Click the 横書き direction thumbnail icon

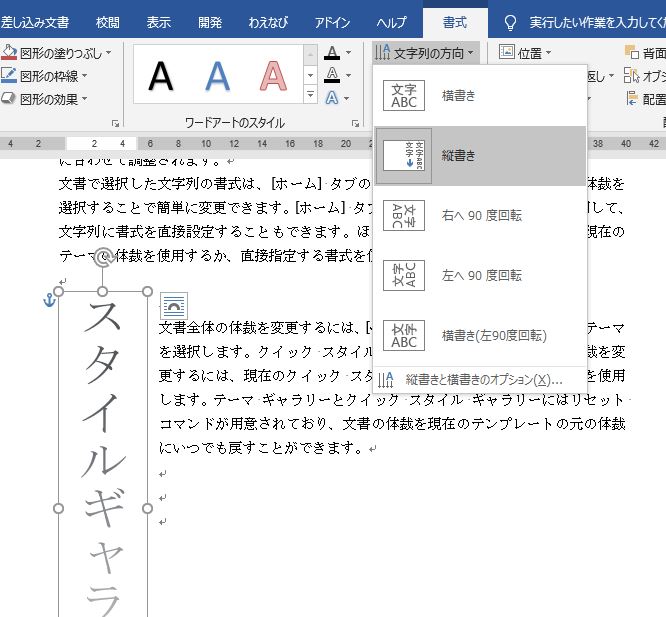(x=404, y=96)
